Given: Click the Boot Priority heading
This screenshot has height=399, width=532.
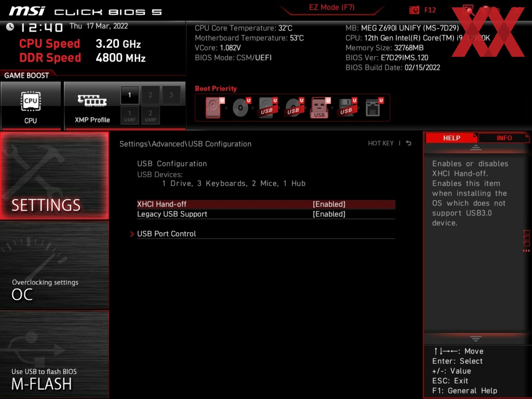Looking at the screenshot, I should pos(216,89).
